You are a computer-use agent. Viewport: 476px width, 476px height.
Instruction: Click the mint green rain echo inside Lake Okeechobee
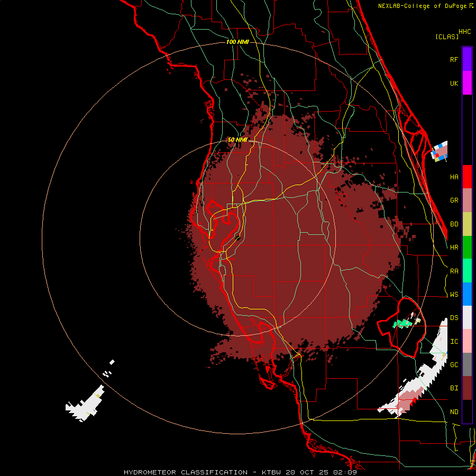[x=403, y=324]
